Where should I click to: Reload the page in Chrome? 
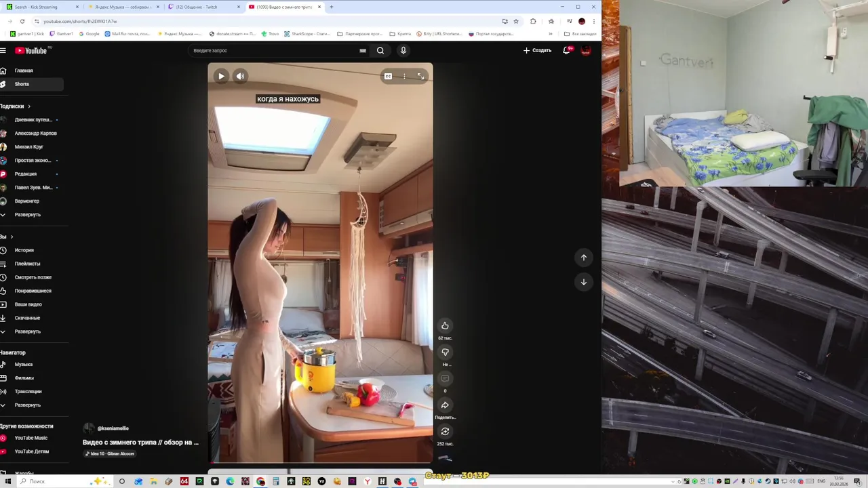(22, 21)
